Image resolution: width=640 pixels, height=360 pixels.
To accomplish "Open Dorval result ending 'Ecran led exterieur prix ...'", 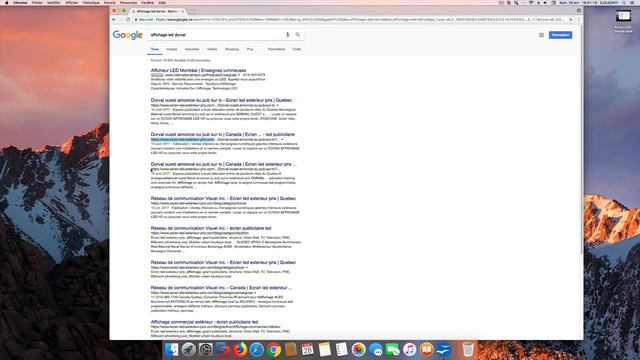I will click(223, 164).
